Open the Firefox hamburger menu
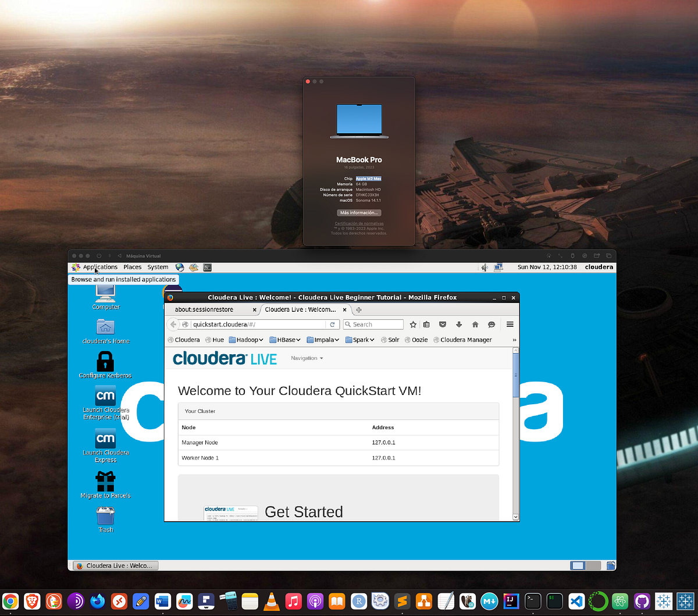Viewport: 698px width, 616px height. [508, 324]
